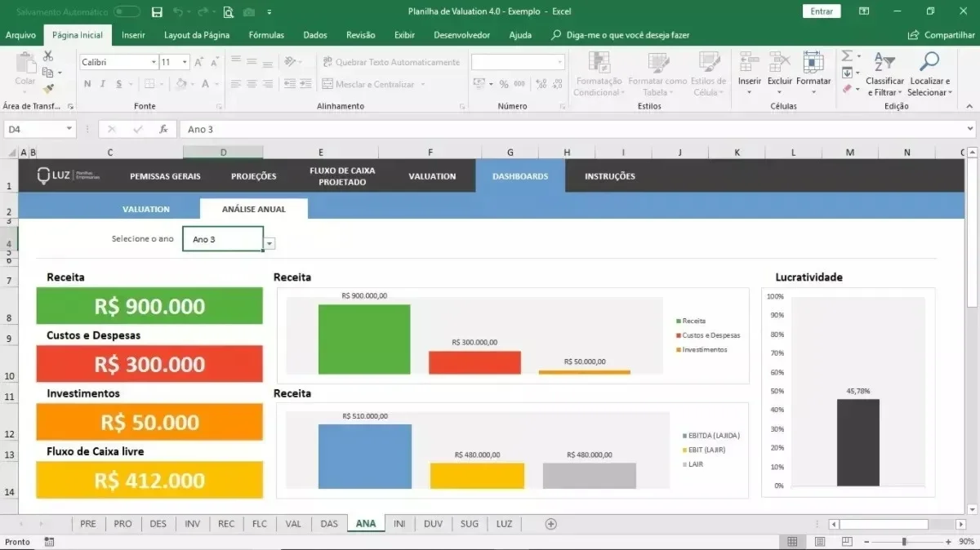This screenshot has height=550, width=980.
Task: Click the insert function fx icon
Action: [163, 129]
